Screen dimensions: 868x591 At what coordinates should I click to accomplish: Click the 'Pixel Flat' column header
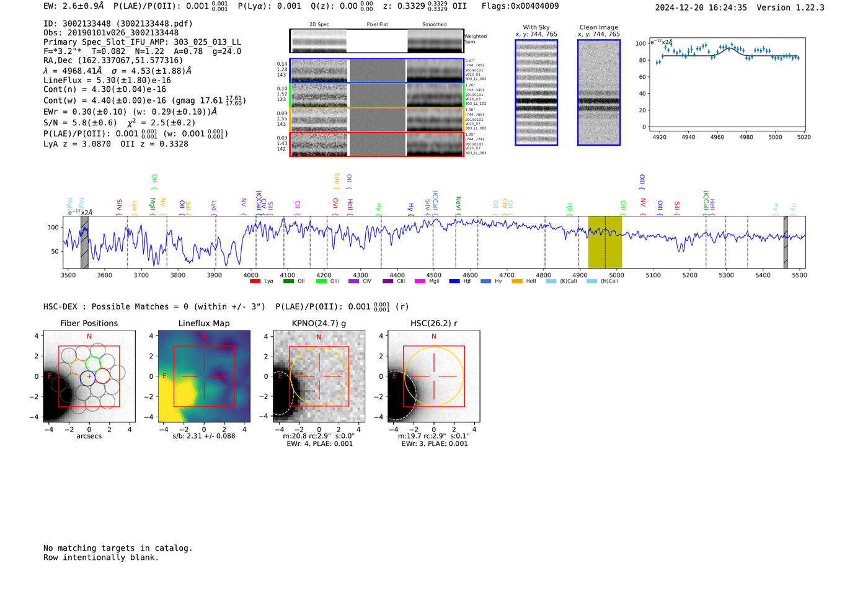pyautogui.click(x=377, y=25)
